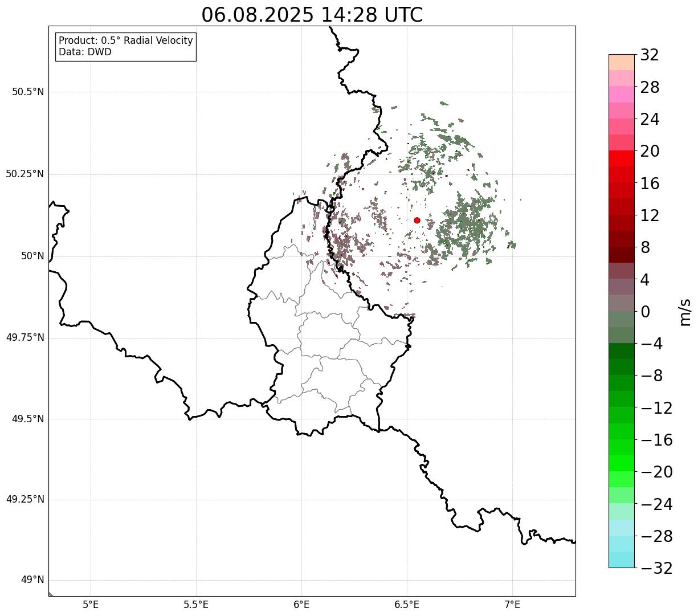Click the 6.5°E longitude label

tap(407, 605)
